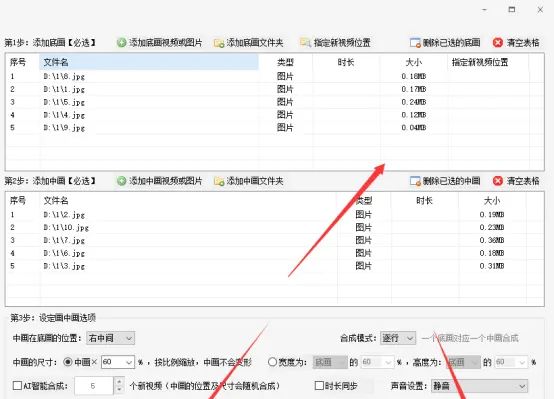Click size cell 0.19MB
This screenshot has height=399, width=554.
[x=492, y=215]
